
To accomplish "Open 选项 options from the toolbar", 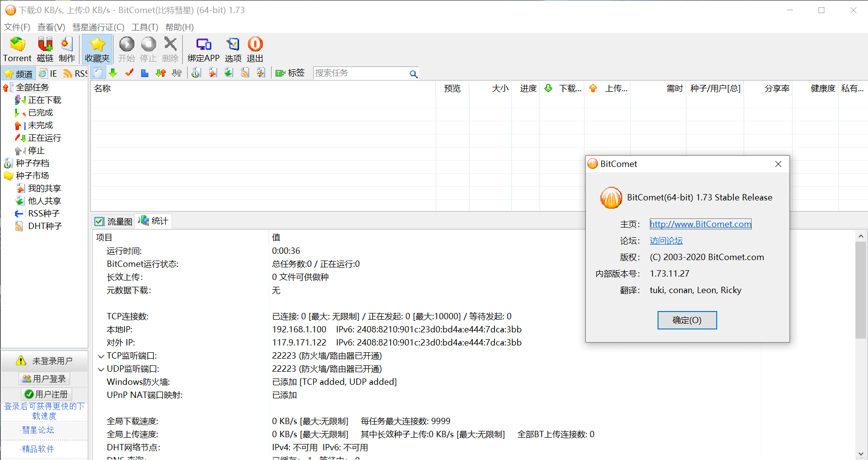I will [x=233, y=45].
